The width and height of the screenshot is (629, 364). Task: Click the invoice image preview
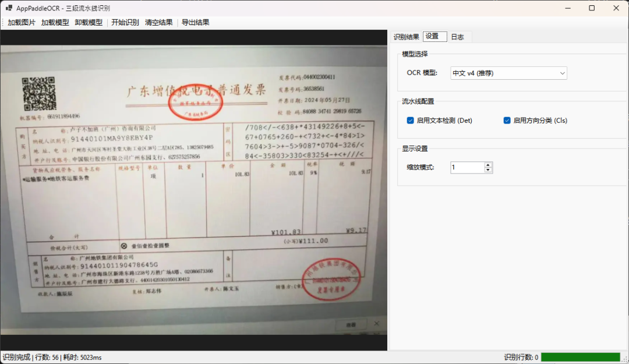click(x=194, y=190)
